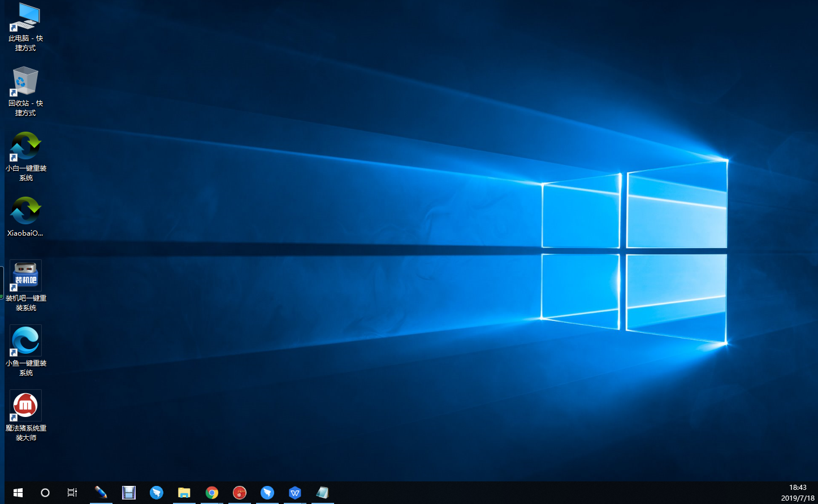Click DingTalk icon left of File Explorer
This screenshot has height=504, width=818.
157,493
